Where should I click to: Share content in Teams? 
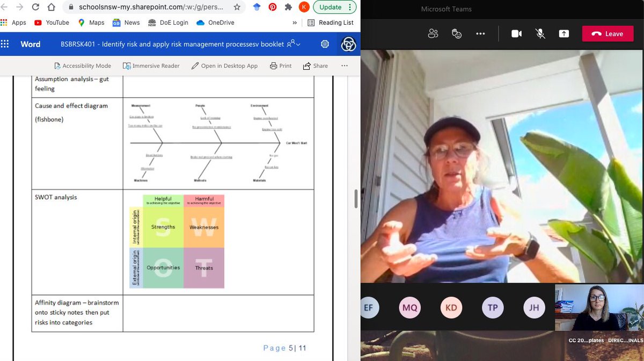click(564, 33)
